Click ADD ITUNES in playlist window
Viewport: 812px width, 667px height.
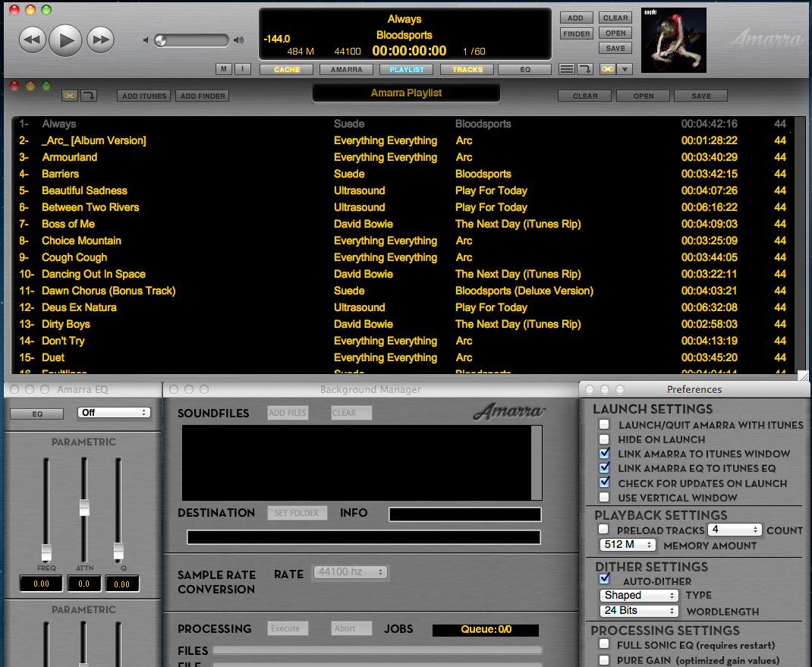(144, 96)
